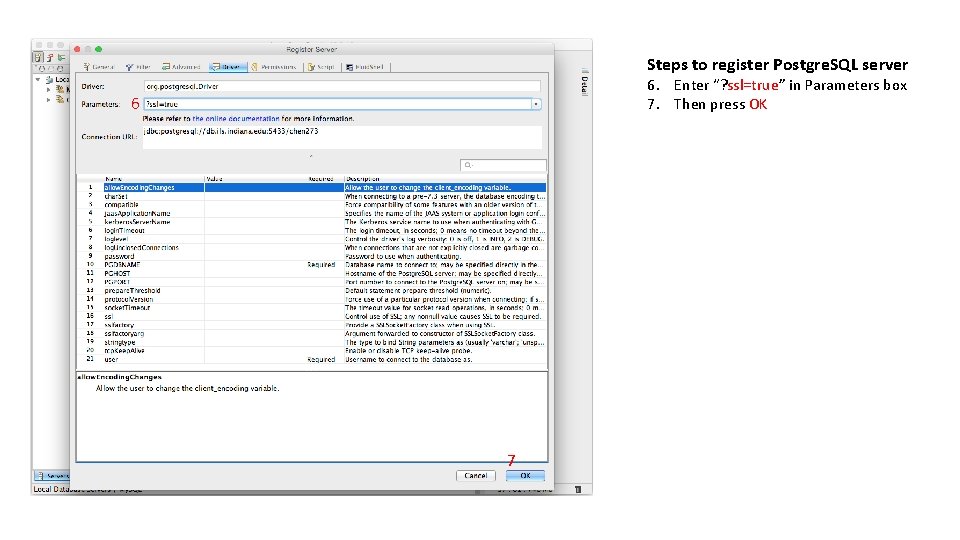
Task: Open the General tab
Action: pyautogui.click(x=99, y=67)
